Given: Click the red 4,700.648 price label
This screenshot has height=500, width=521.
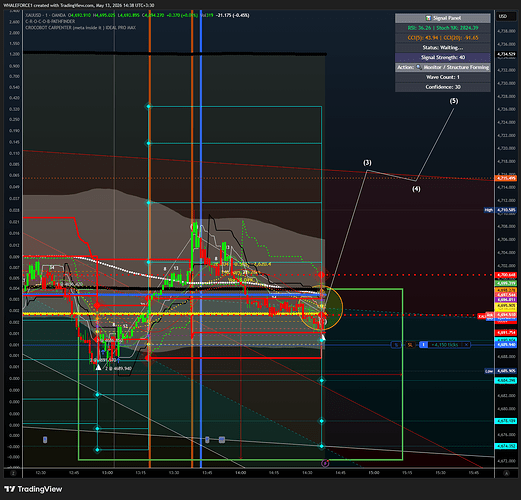Looking at the screenshot, I should [506, 275].
